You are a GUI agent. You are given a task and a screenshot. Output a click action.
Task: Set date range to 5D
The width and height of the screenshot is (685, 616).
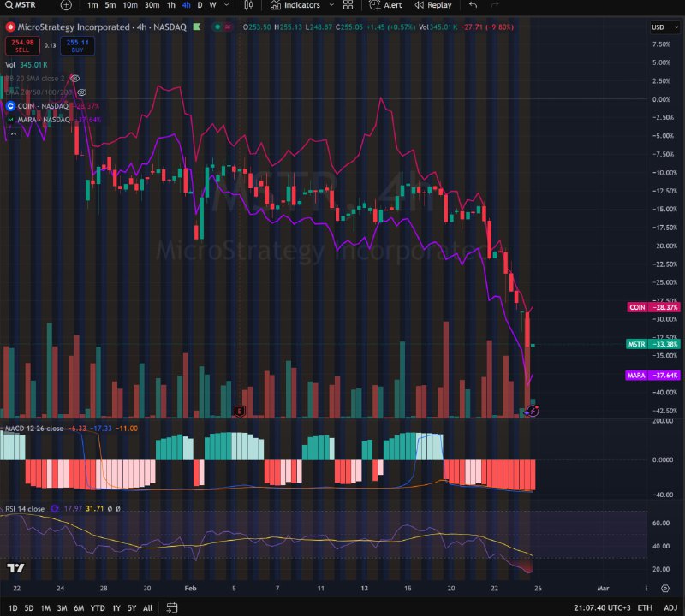point(29,608)
